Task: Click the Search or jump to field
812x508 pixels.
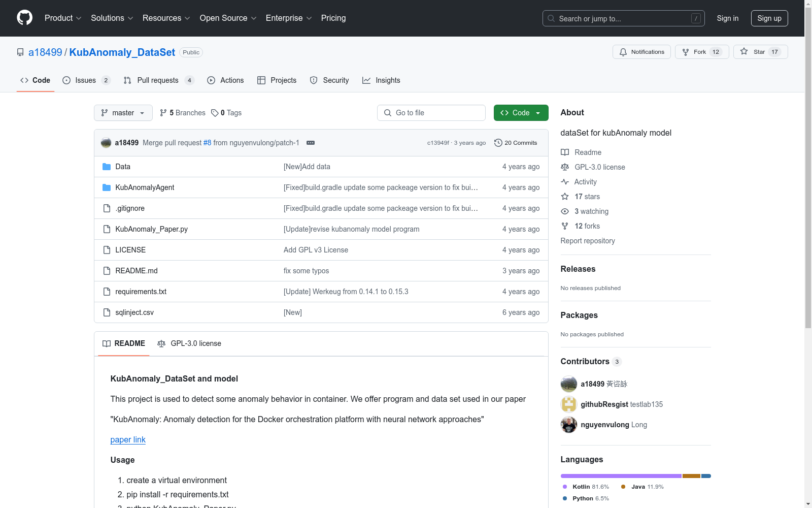Action: tap(624, 18)
